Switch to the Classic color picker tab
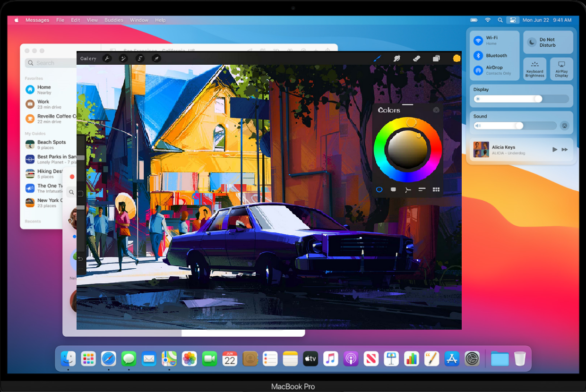586x392 pixels. [393, 189]
